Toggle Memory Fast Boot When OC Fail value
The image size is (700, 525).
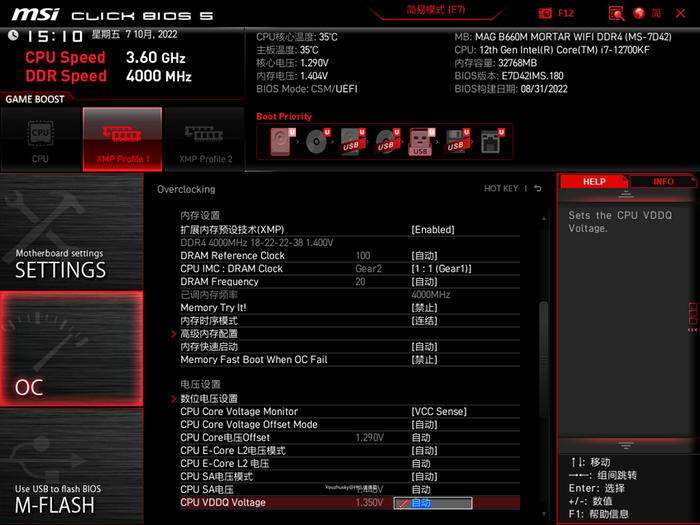[424, 359]
